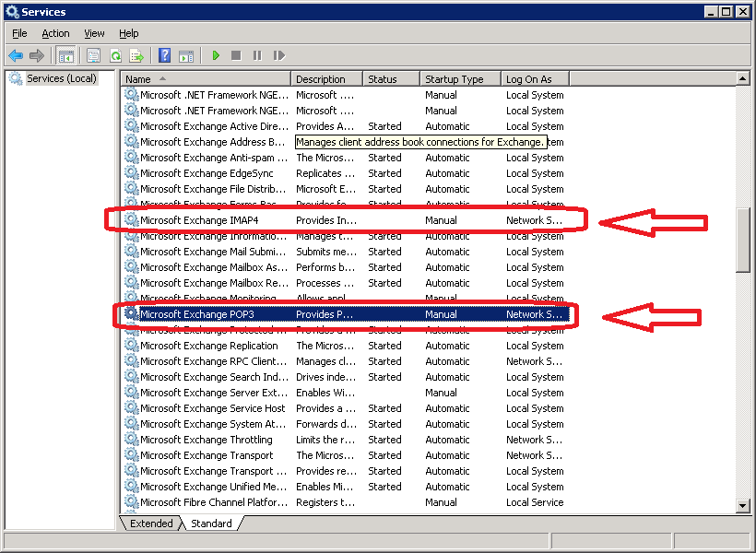Open the View menu

point(94,33)
